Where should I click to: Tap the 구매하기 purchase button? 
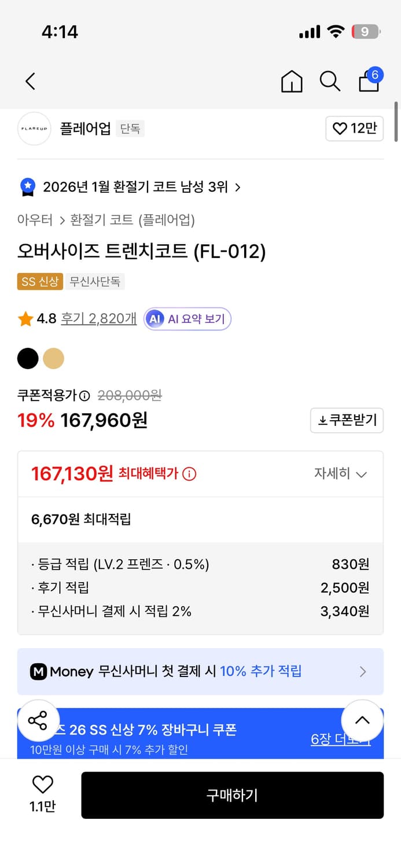pyautogui.click(x=233, y=795)
